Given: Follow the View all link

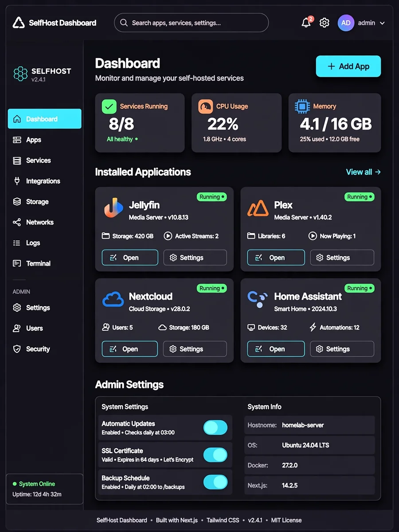Looking at the screenshot, I should 363,172.
